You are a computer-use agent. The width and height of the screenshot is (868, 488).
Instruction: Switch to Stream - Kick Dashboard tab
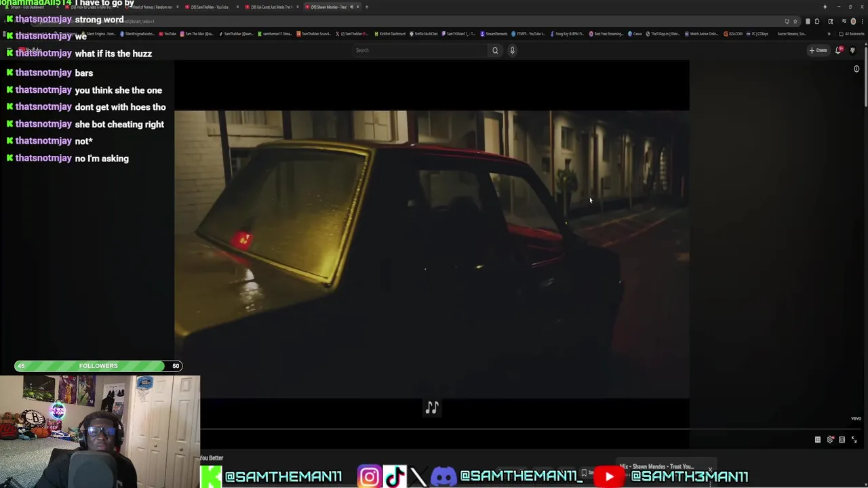(x=31, y=7)
